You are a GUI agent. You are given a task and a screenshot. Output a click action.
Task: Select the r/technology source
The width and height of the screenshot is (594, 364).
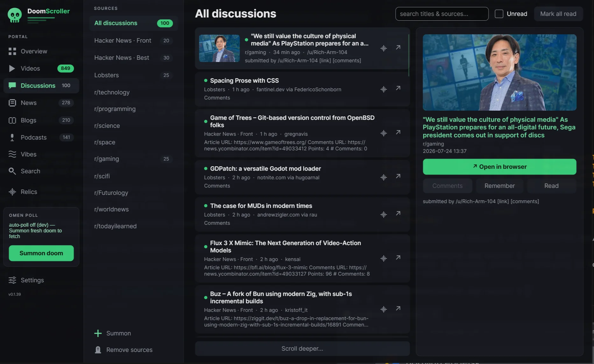(x=133, y=92)
